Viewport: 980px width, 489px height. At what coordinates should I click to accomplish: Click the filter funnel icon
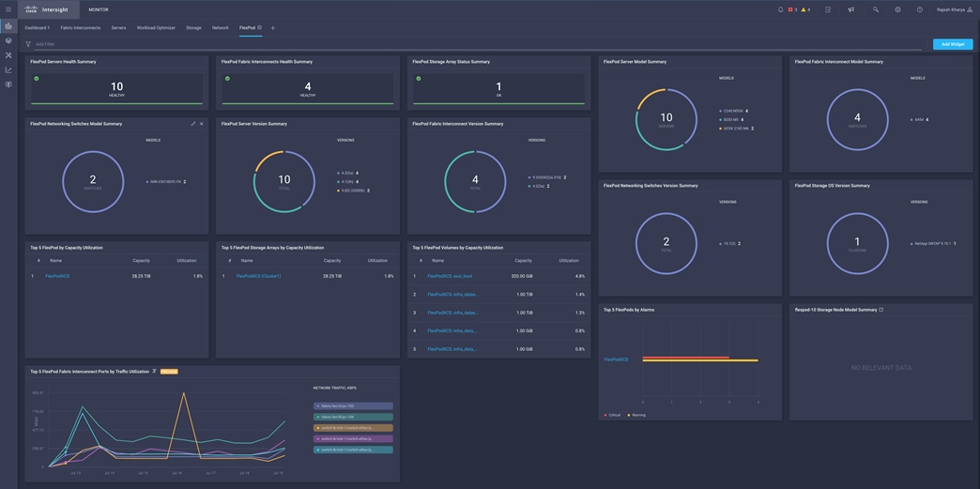point(28,44)
